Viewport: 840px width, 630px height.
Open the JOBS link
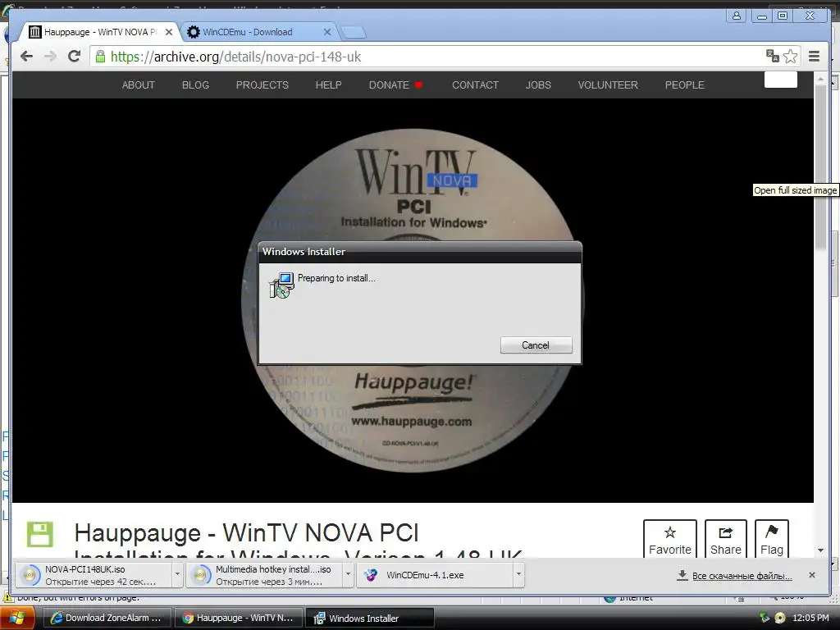(538, 85)
